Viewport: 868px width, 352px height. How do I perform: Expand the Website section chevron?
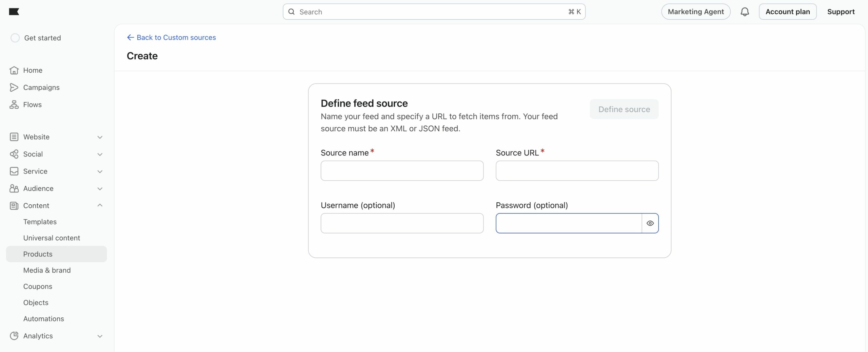(100, 137)
